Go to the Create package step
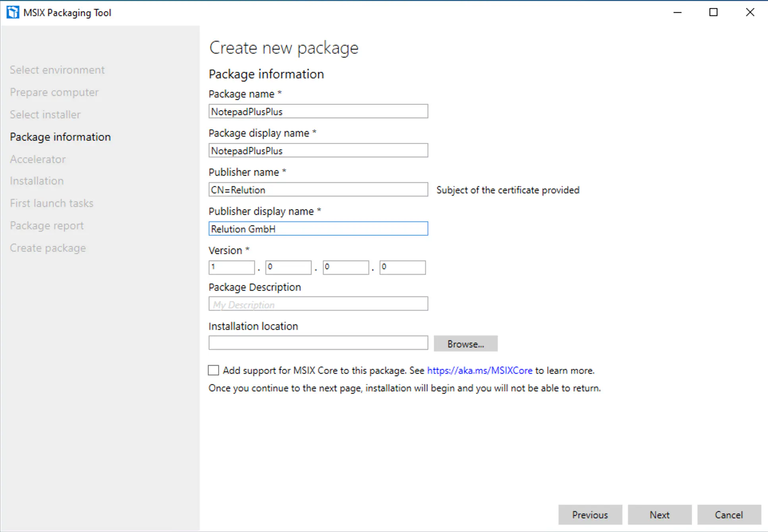 click(x=48, y=247)
